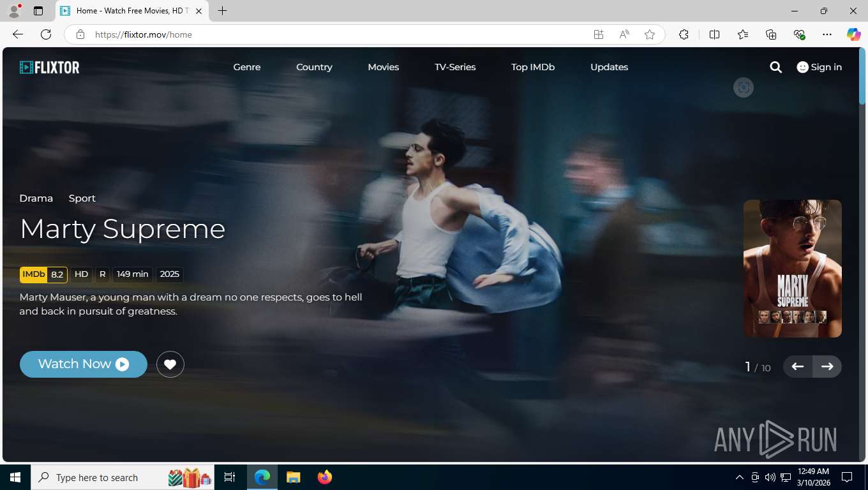
Task: Click the Sign in smiley icon
Action: coord(803,67)
